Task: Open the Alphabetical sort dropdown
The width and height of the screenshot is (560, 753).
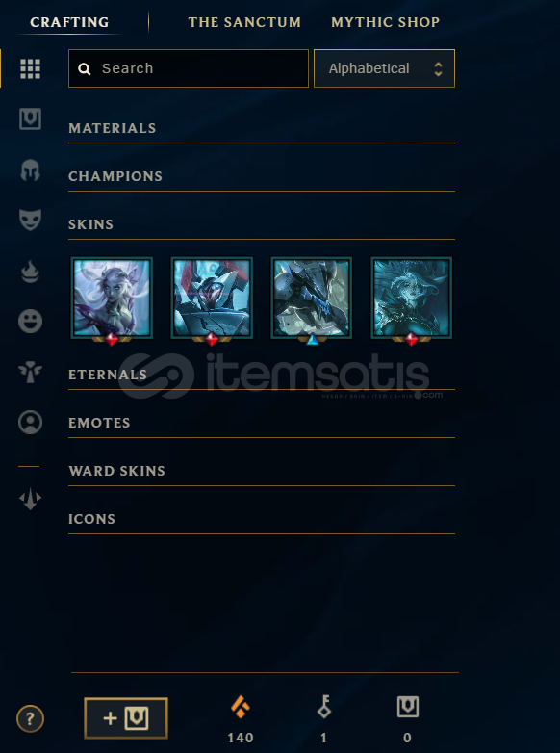Action: coord(384,68)
